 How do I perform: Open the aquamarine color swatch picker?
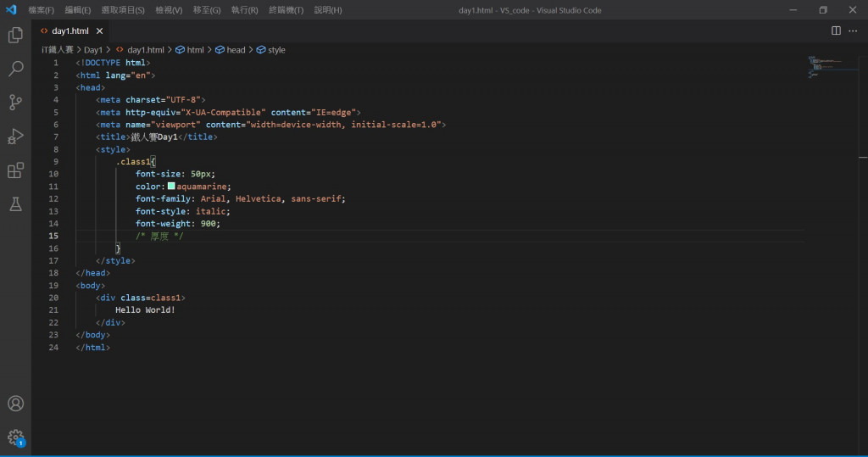pyautogui.click(x=171, y=187)
